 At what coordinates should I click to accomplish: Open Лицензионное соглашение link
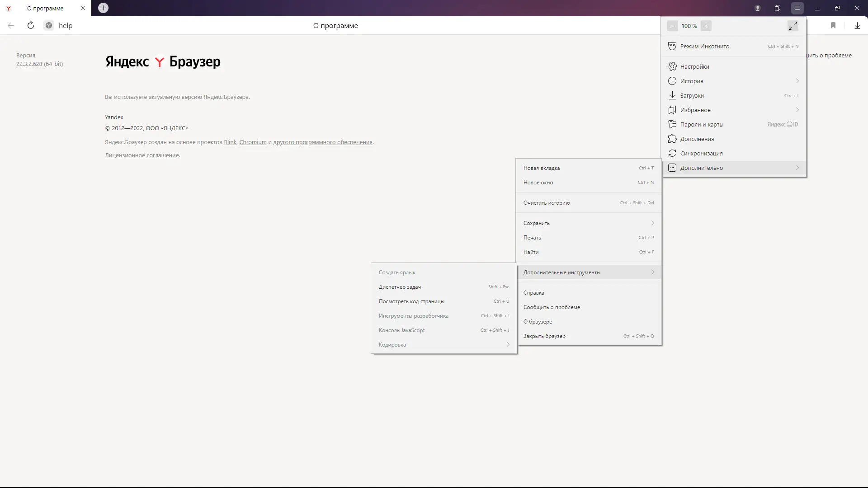coord(142,155)
